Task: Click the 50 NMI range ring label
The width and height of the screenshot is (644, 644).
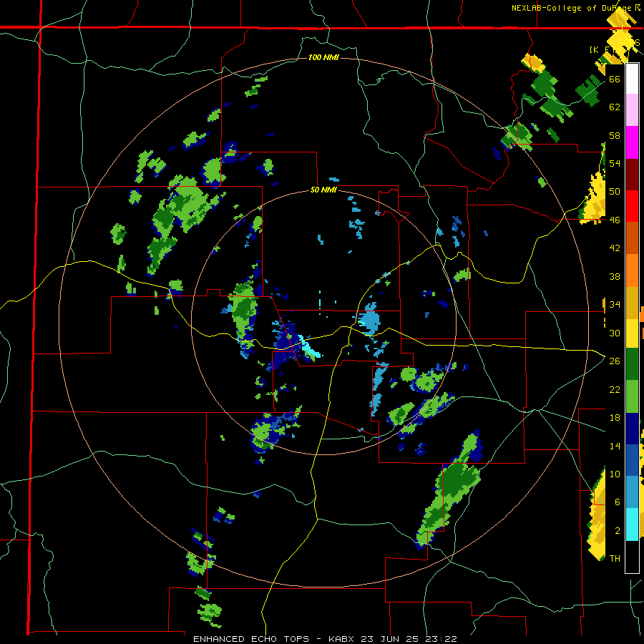Action: (x=323, y=190)
